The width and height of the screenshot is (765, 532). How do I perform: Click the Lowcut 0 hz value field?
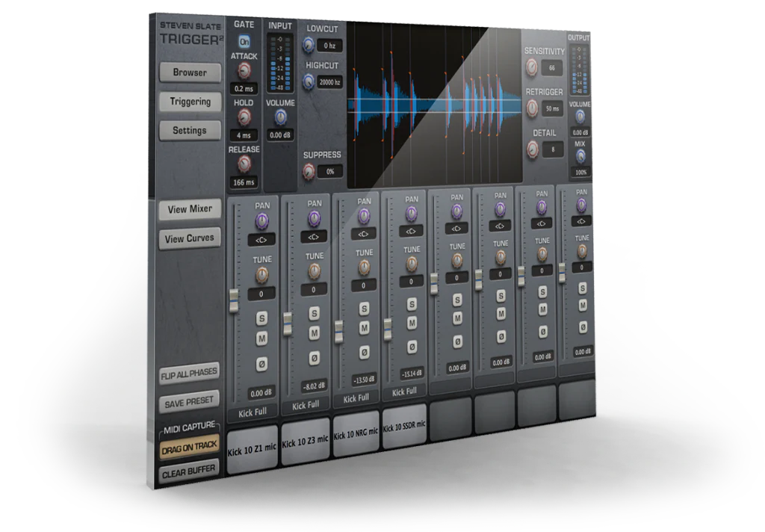[x=329, y=46]
